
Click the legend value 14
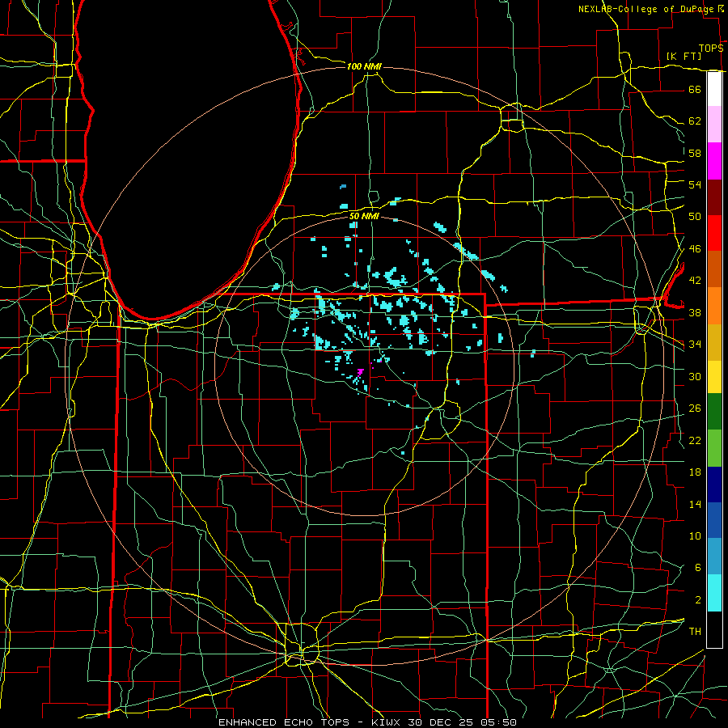pos(695,504)
